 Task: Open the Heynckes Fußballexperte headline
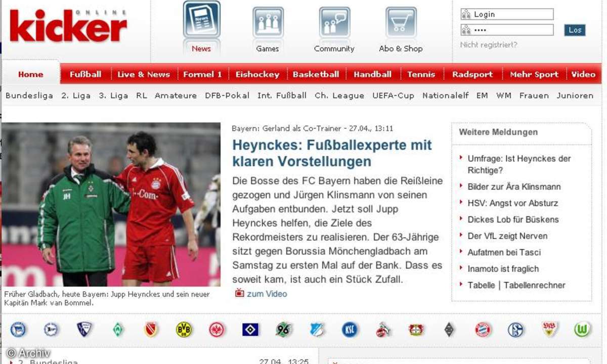(332, 153)
